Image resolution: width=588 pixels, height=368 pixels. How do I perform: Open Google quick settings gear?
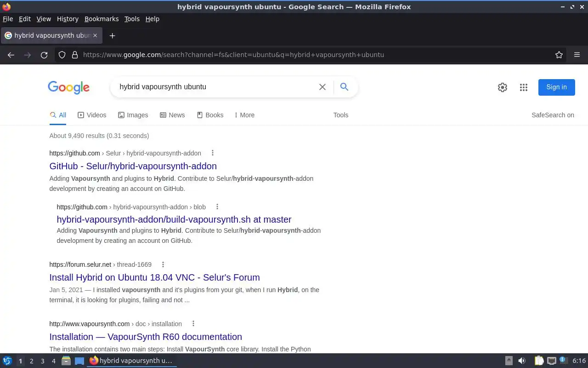click(x=503, y=87)
